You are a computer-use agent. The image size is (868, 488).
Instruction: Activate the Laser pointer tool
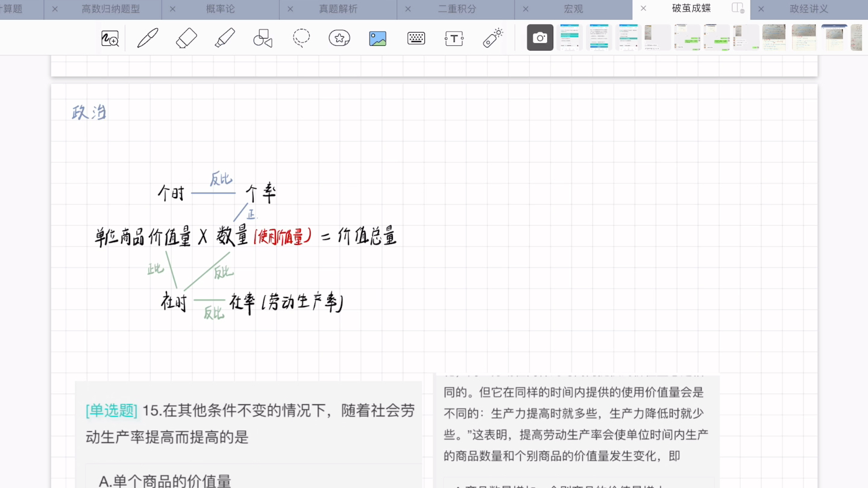tap(492, 37)
